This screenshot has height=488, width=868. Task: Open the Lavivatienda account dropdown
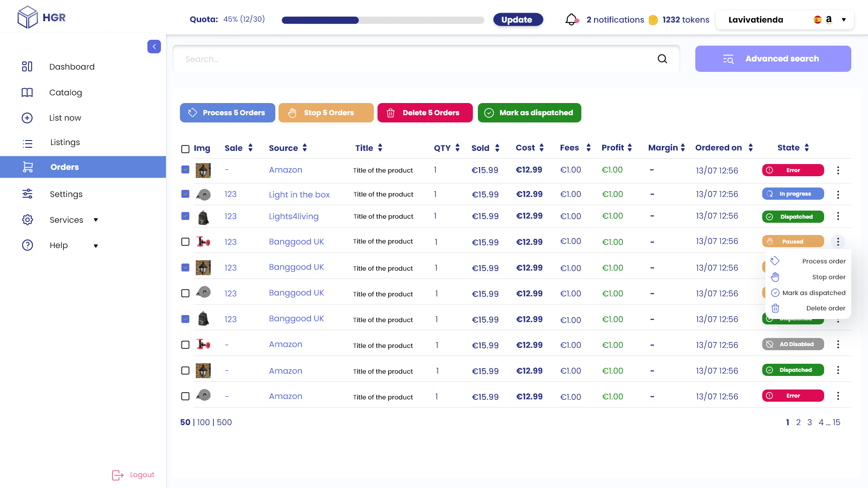[x=843, y=20]
